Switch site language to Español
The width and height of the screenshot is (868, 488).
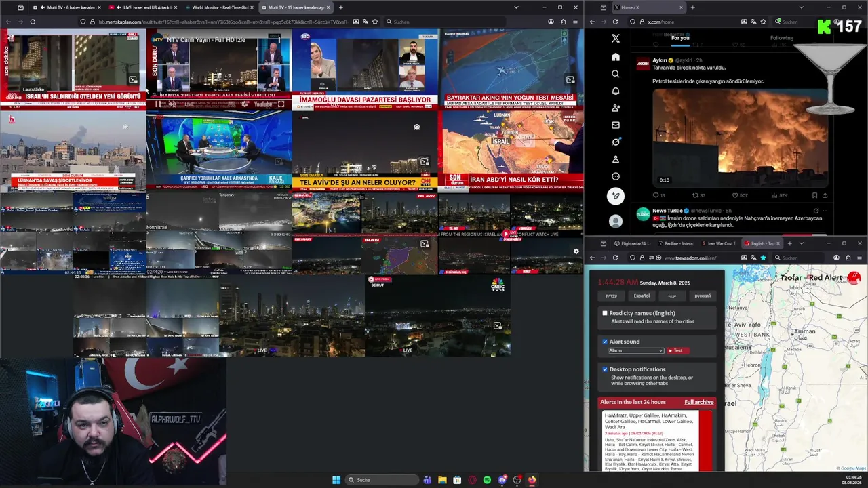tap(642, 296)
